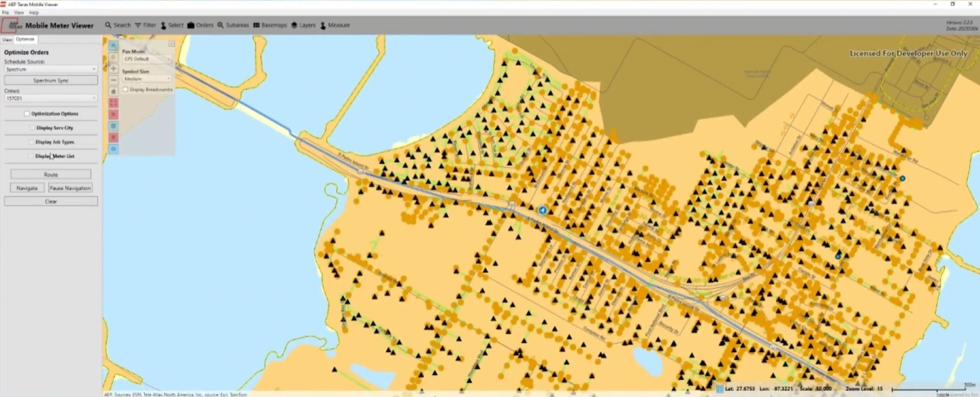Open the Subareas tool
The image size is (980, 397).
tap(233, 26)
